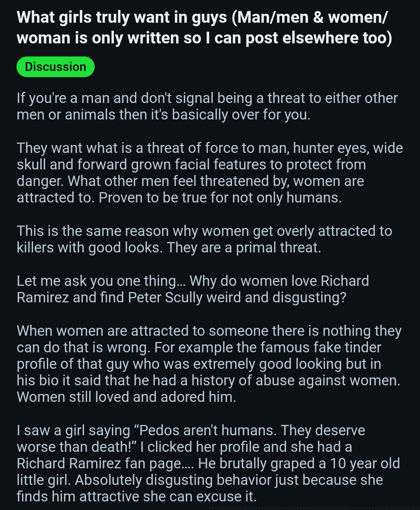
Task: Open the post title 'What girls truly want in guys'
Action: click(204, 28)
